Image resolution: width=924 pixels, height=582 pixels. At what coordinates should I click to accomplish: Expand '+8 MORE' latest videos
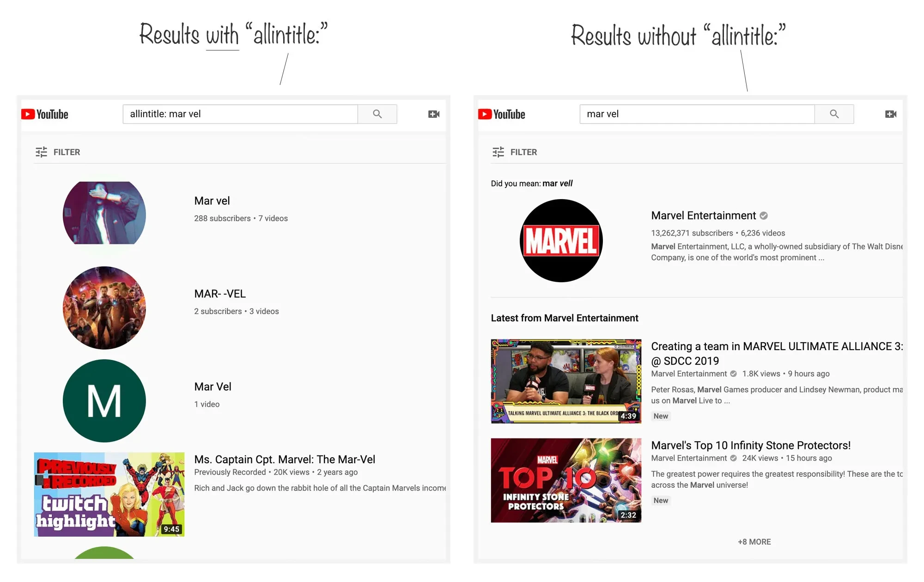point(754,542)
